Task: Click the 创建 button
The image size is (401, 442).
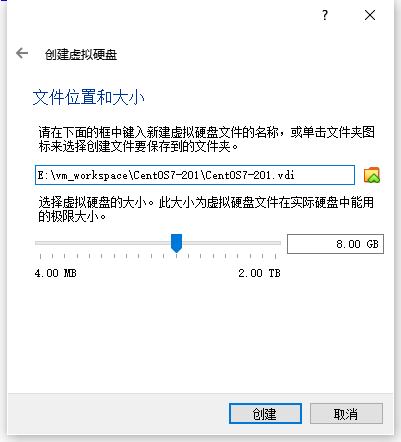Action: 265,414
